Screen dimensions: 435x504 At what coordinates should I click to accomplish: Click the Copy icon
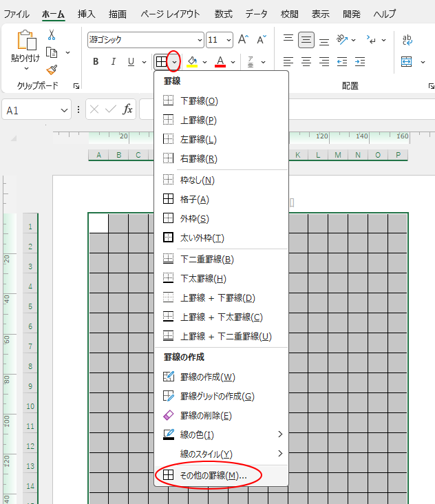pos(52,52)
